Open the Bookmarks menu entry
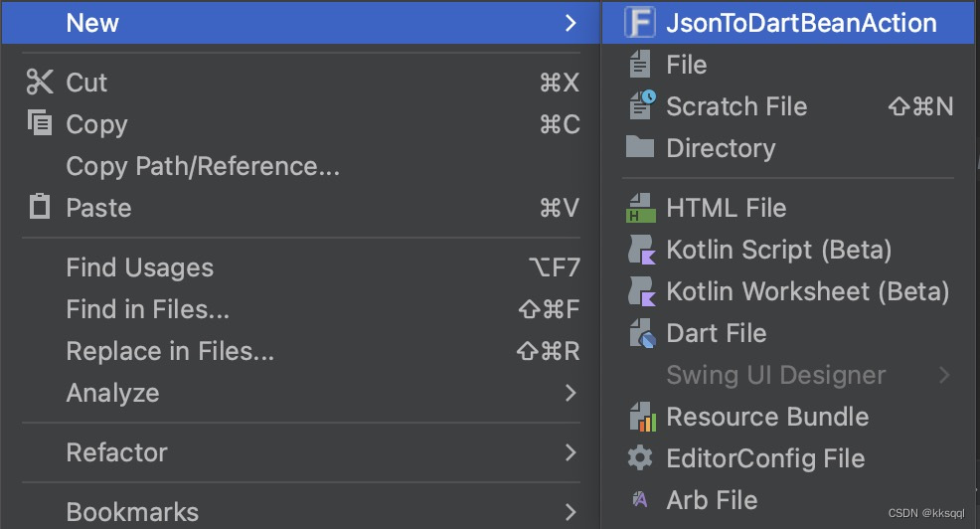 click(x=300, y=512)
